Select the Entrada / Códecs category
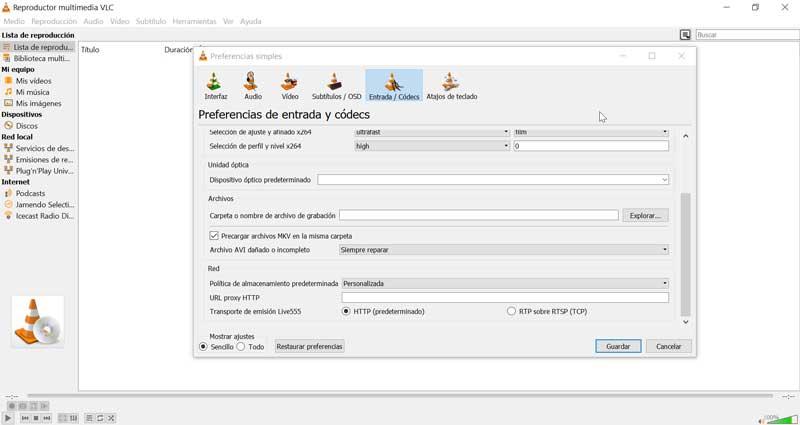 click(x=394, y=85)
